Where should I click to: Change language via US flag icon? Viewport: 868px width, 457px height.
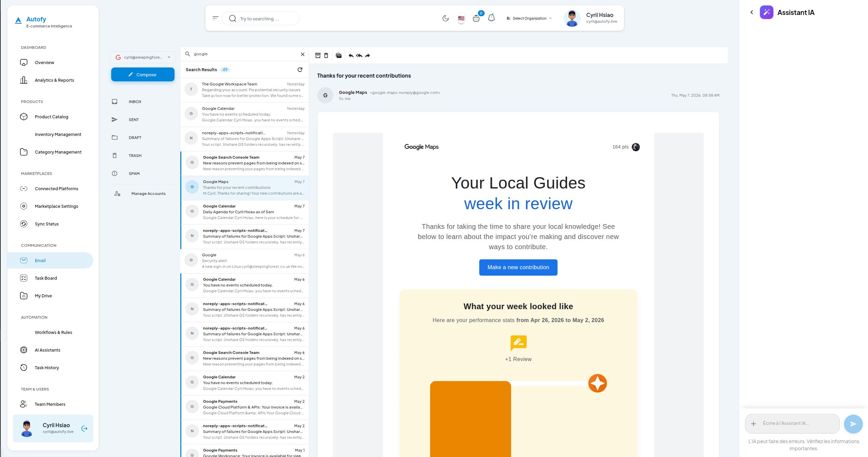461,19
